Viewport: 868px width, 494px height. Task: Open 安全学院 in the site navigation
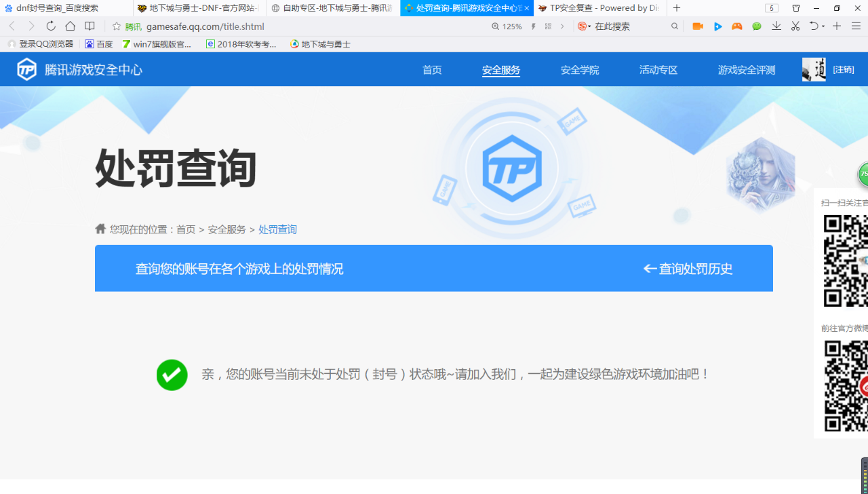tap(580, 70)
